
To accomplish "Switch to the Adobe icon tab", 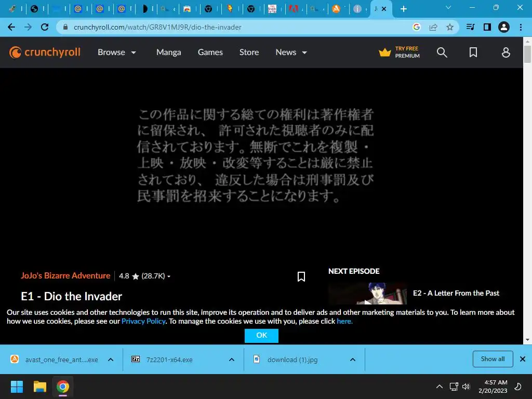I will [293, 9].
